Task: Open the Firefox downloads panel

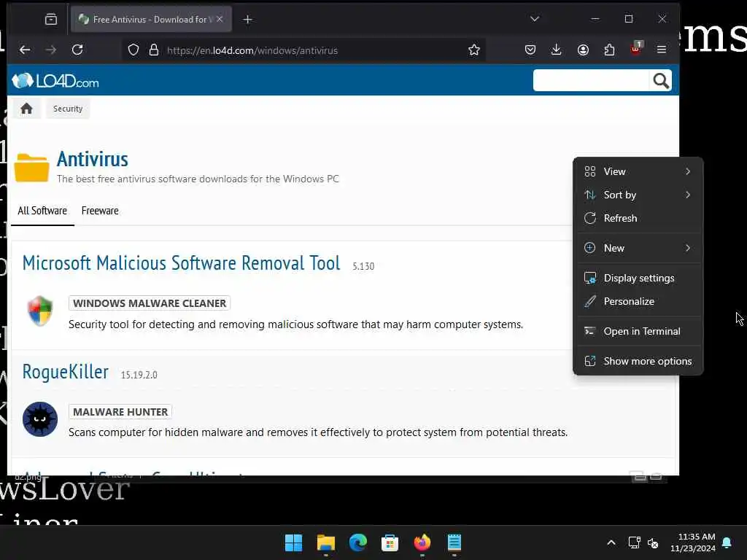Action: [556, 50]
